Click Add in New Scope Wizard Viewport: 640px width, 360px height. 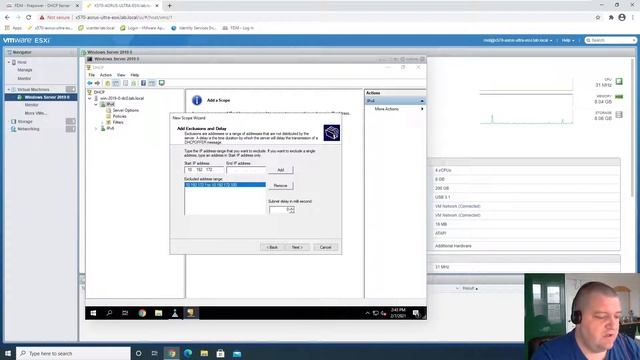click(281, 170)
